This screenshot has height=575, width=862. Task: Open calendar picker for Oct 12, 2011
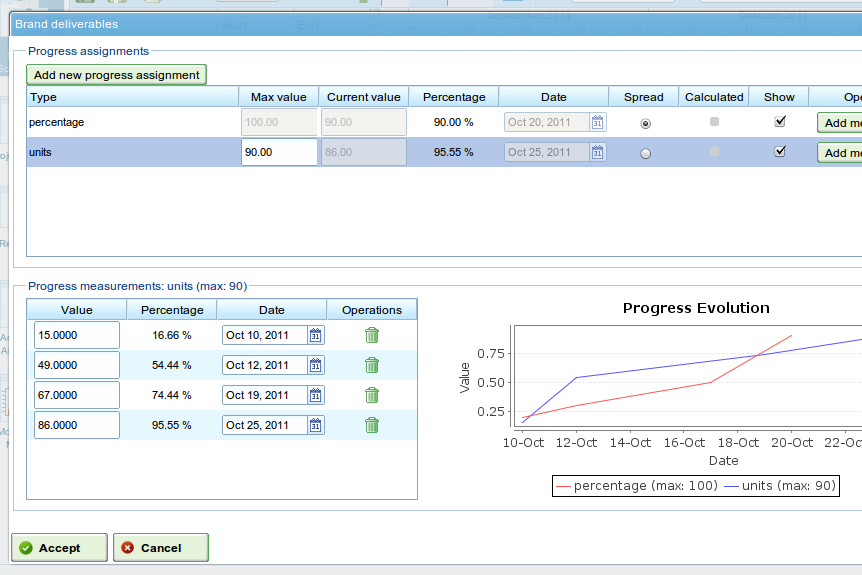316,365
